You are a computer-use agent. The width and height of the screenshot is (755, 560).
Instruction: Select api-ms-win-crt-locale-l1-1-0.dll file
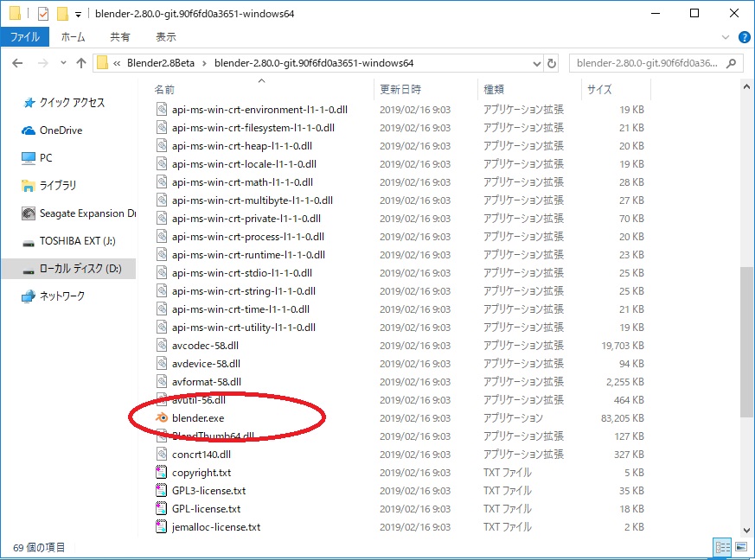[244, 164]
